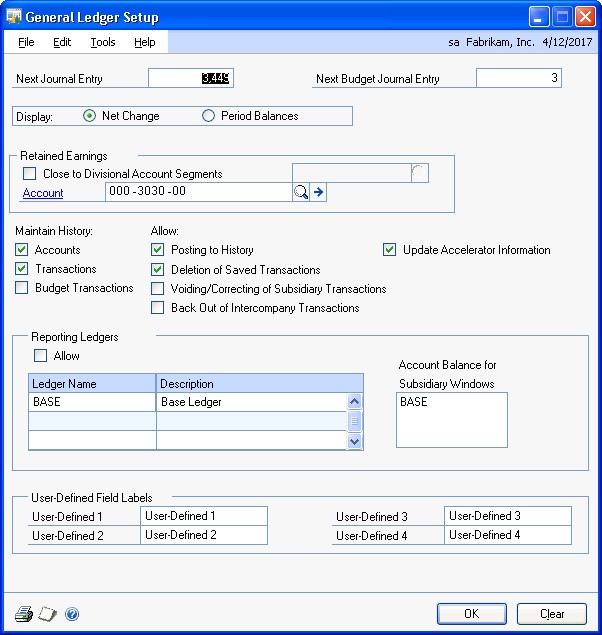Screen dimensions: 602x635
Task: Open the Edit menu
Action: tap(62, 42)
